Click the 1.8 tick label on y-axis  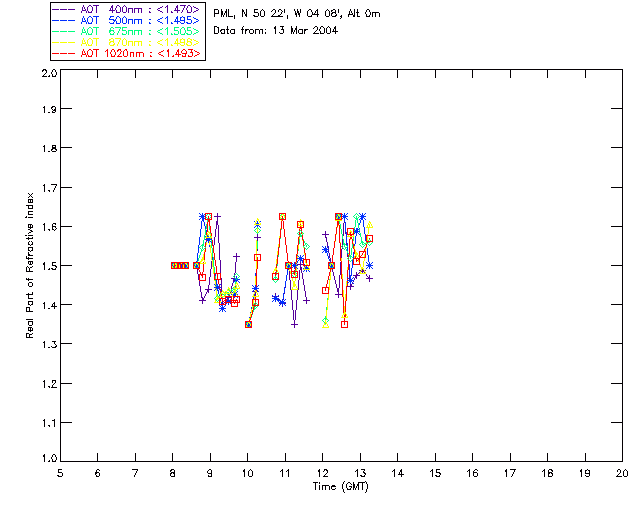coord(49,148)
